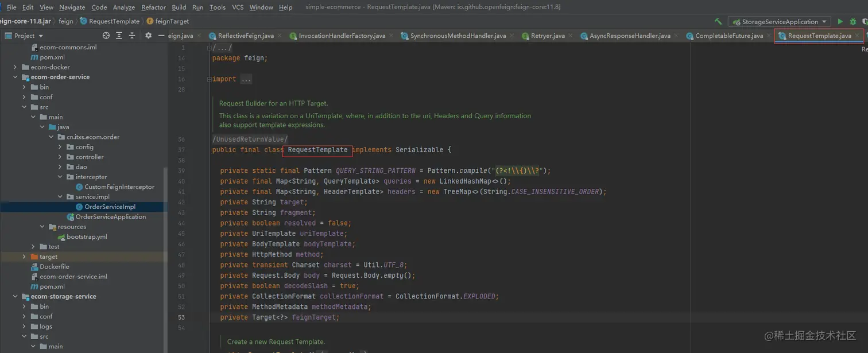Expand the target folder
Viewport: 868px width, 353px height.
(24, 257)
